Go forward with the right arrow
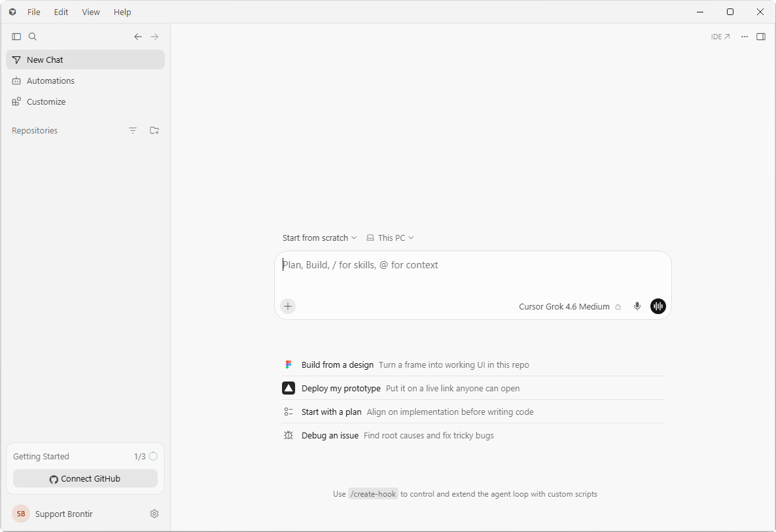The image size is (776, 532). 154,37
